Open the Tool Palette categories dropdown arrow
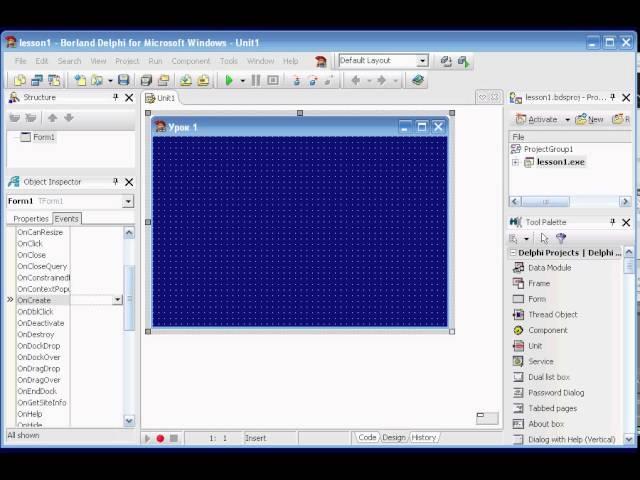 coord(527,239)
